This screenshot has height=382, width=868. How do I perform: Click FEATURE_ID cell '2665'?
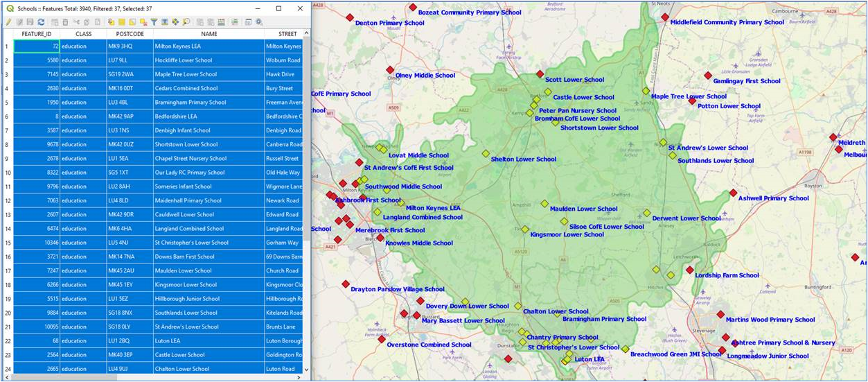(x=37, y=369)
